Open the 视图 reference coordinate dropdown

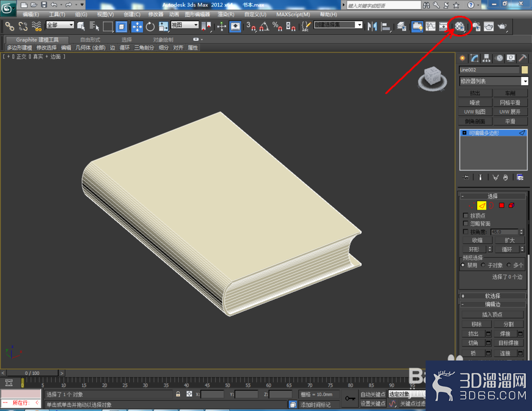[185, 25]
